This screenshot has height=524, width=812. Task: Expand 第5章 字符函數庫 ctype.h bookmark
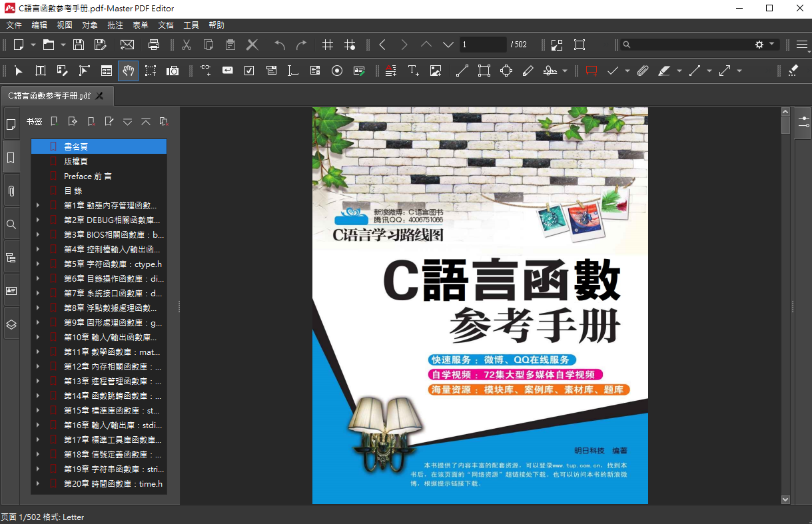[x=38, y=264]
